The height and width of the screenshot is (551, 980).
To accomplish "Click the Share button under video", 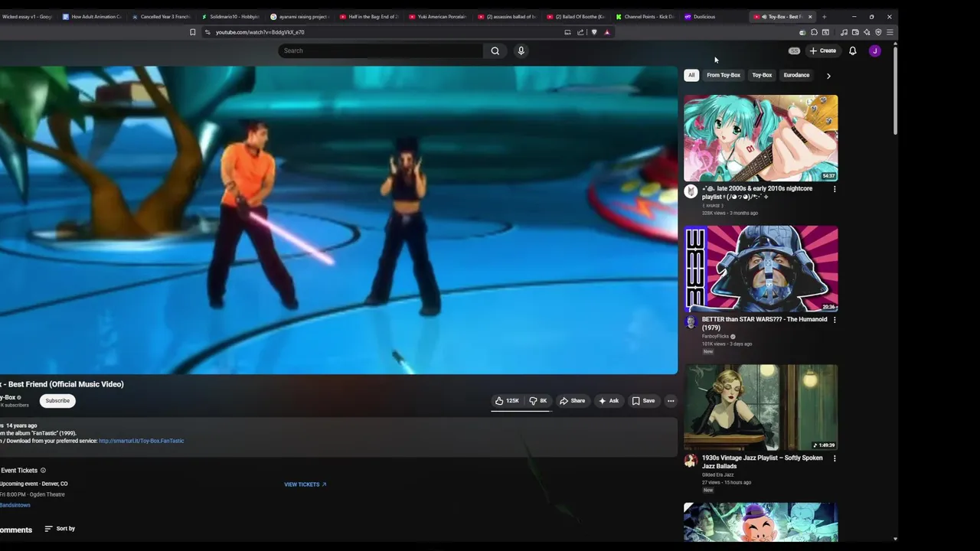I will 572,400.
